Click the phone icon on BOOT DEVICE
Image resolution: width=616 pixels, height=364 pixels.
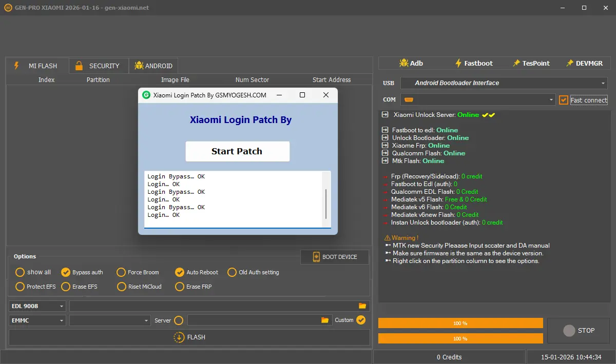click(x=316, y=257)
